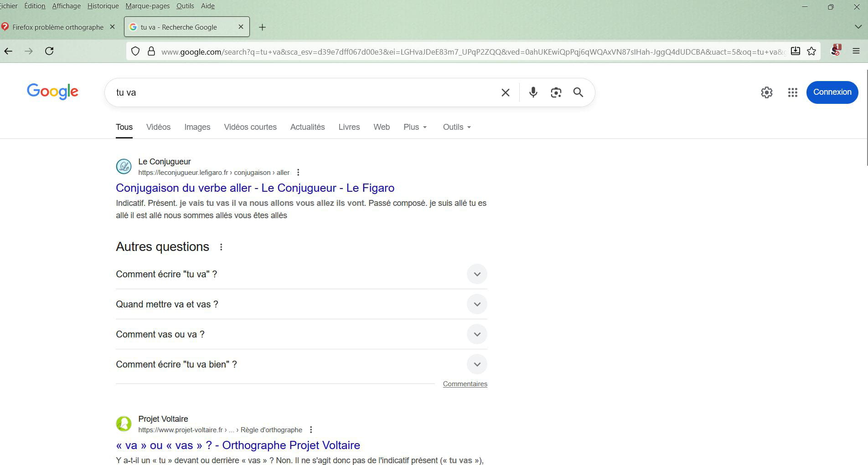This screenshot has width=868, height=465.
Task: Click the browser forward arrow
Action: [29, 51]
